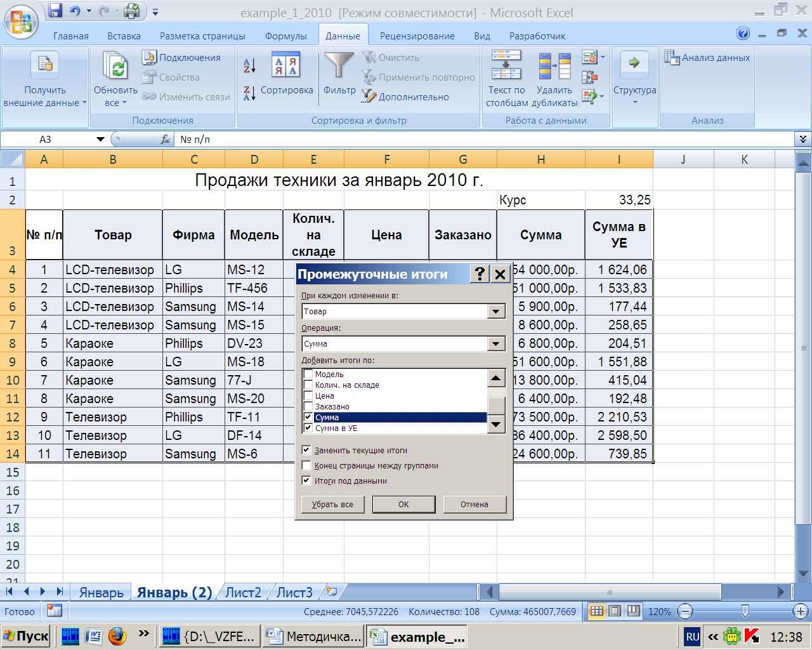Uncheck the Сумма checkbox
Viewport: 812px width, 650px height.
308,417
